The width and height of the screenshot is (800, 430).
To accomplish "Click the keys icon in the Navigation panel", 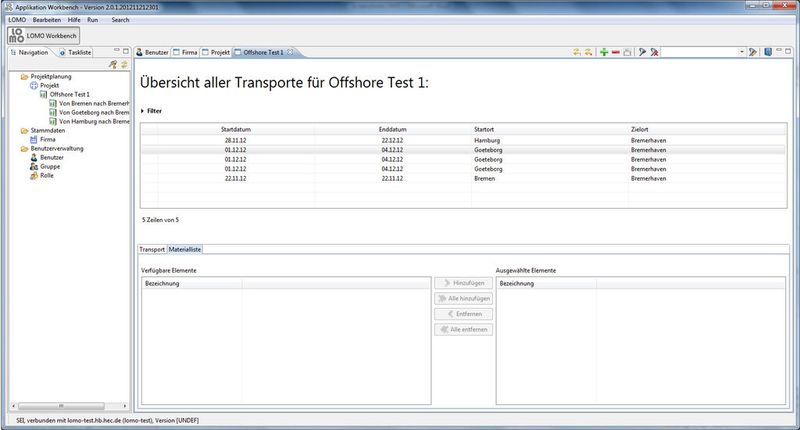I will [113, 64].
